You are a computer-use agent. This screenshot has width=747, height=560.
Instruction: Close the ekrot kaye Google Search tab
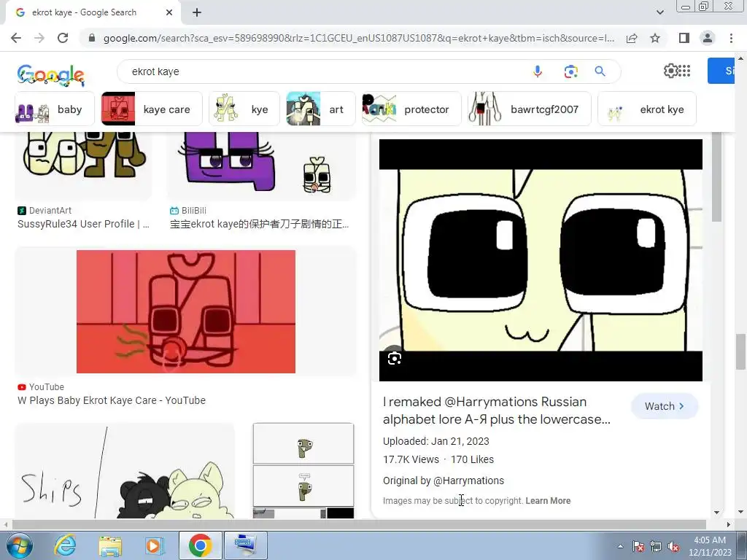pyautogui.click(x=169, y=12)
